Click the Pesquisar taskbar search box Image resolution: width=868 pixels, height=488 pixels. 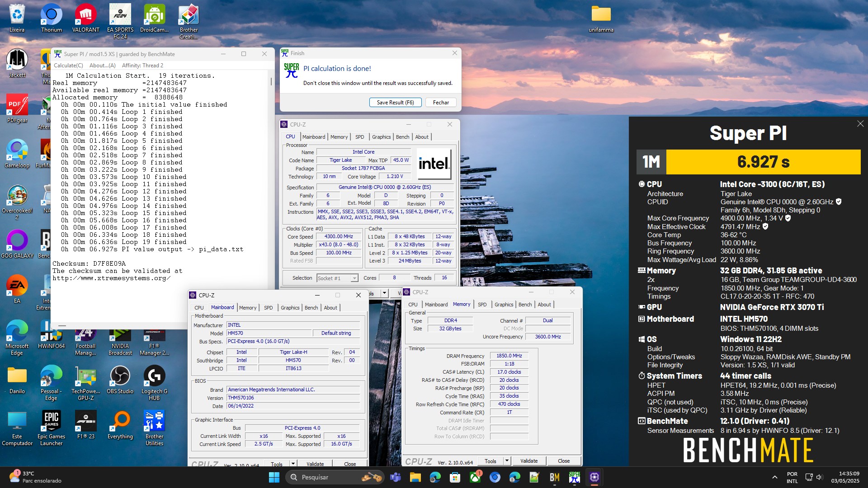tap(335, 477)
